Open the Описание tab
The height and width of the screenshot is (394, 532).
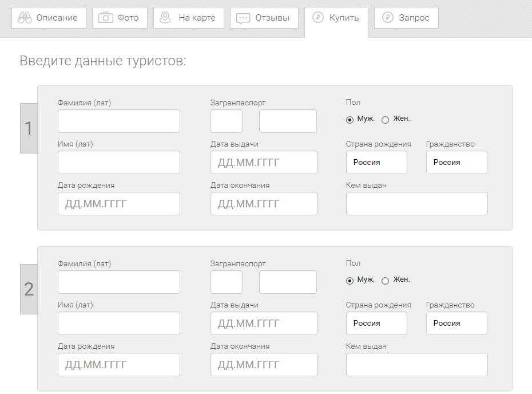[x=49, y=18]
